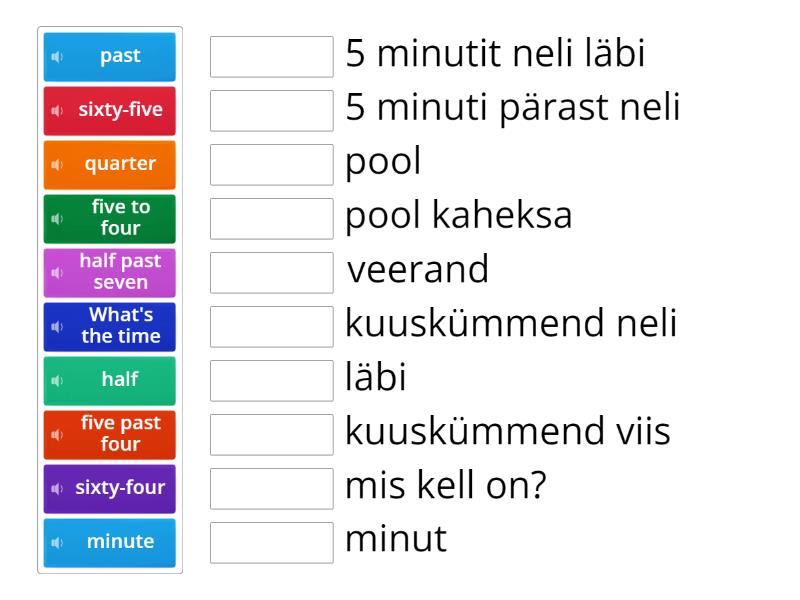The height and width of the screenshot is (600, 800).
Task: Click answer box beside 'kuuskümmend viis'
Action: pos(272,435)
